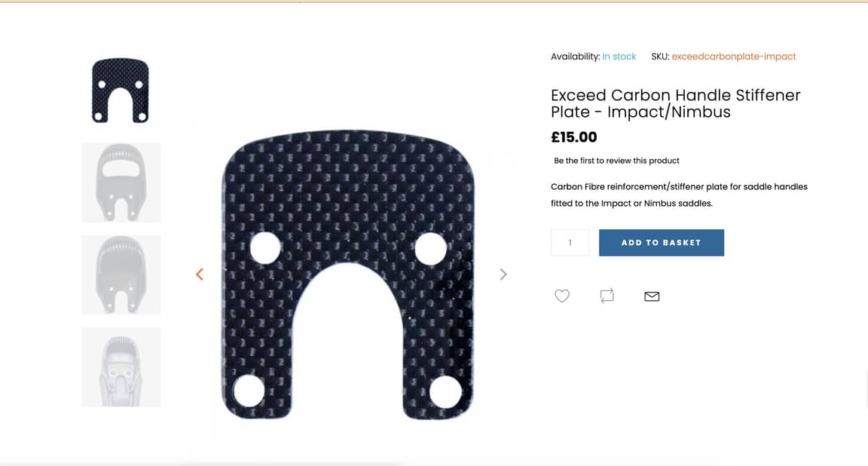Click the product description paragraph
The width and height of the screenshot is (868, 466).
(678, 195)
